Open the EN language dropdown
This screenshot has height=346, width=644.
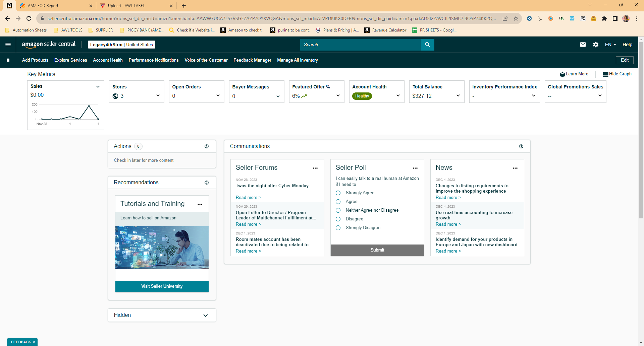click(610, 45)
